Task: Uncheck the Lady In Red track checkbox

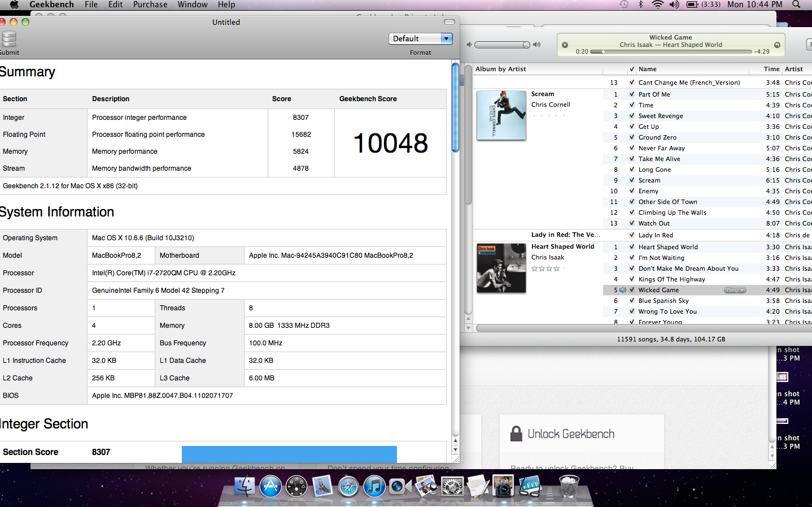Action: [x=632, y=235]
